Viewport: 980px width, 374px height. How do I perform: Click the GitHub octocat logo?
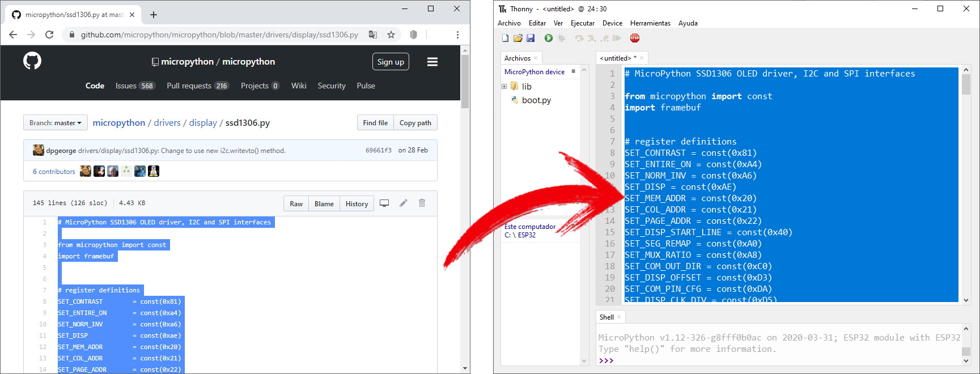click(x=32, y=61)
